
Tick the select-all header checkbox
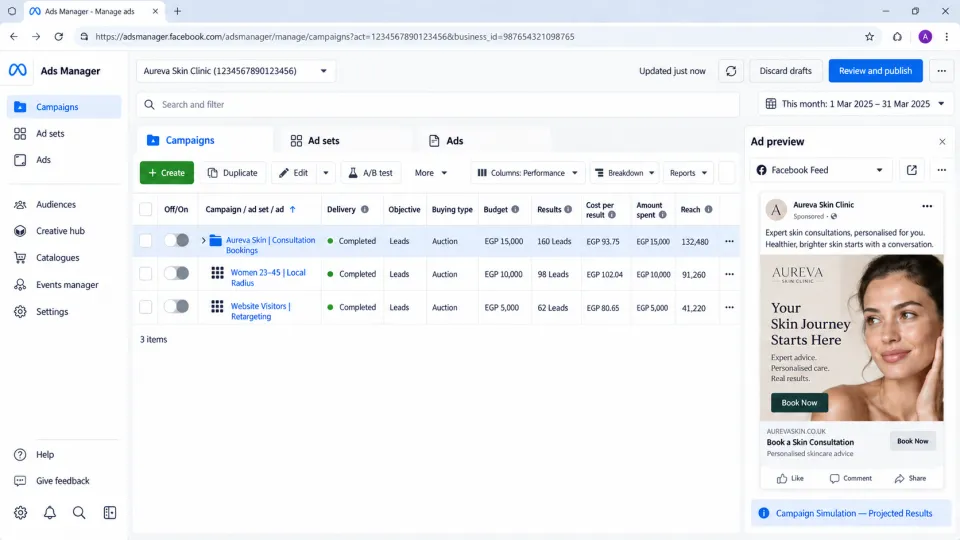point(146,209)
